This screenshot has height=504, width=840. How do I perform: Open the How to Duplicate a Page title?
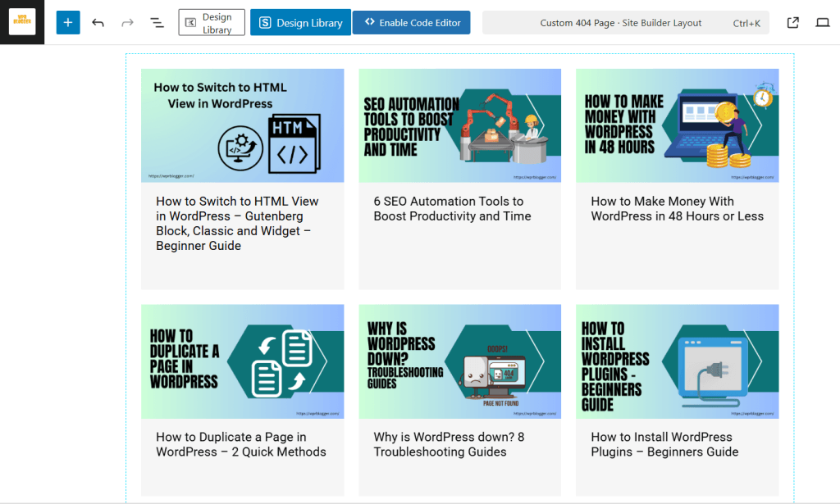[241, 445]
